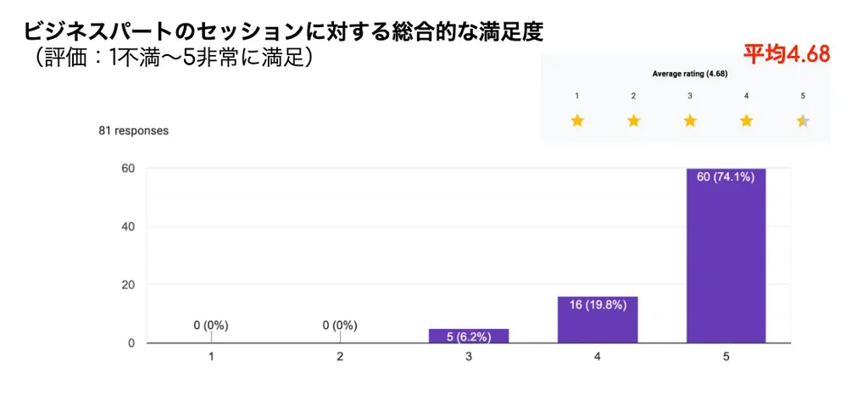Click the "0 (0%)" label above x-axis category 1

coord(211,325)
